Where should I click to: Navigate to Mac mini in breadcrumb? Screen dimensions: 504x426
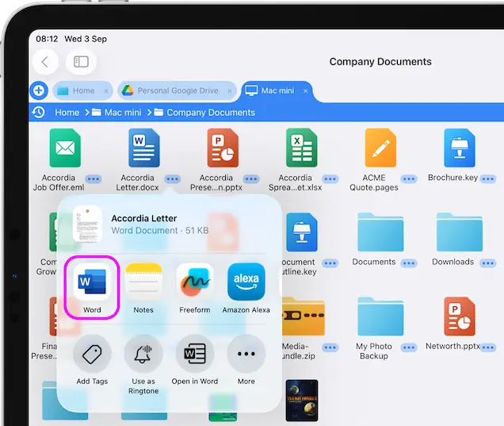pos(123,113)
